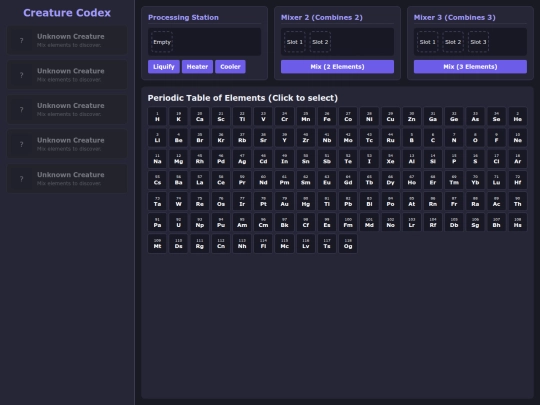Pick the Iron (Fe) element tile
Viewport: 540px width, 405px height.
327,116
